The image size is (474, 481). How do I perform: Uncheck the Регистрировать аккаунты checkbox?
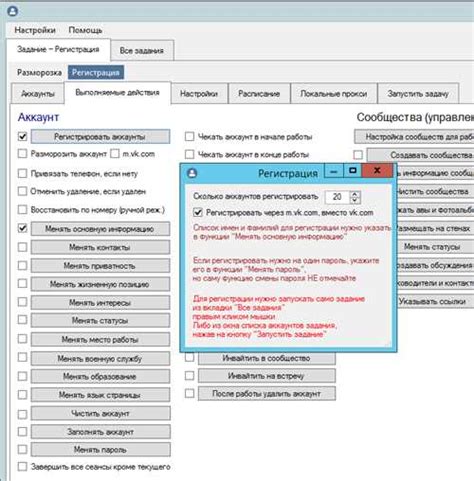[22, 136]
